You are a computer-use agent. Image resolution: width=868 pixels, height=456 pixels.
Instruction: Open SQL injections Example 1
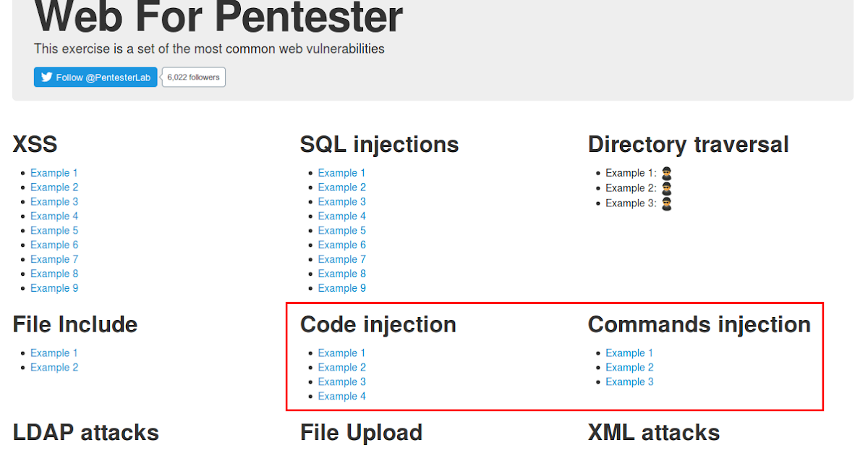point(341,172)
